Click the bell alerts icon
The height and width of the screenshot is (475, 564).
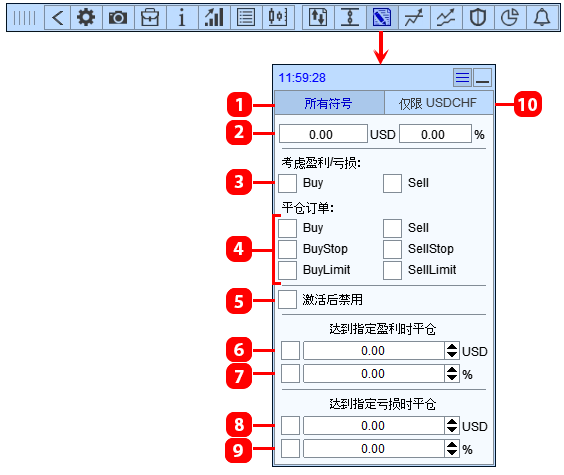click(x=542, y=18)
